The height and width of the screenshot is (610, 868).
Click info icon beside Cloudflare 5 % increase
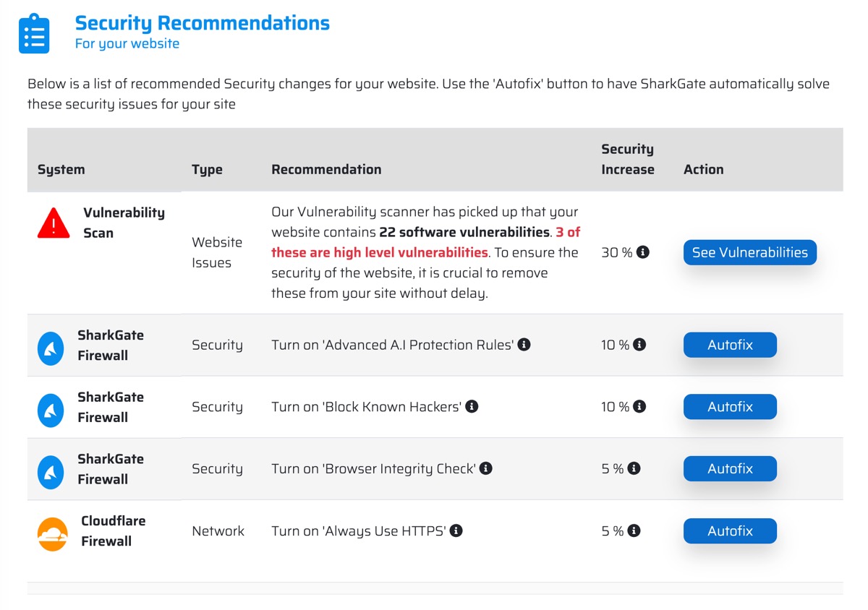coord(634,530)
